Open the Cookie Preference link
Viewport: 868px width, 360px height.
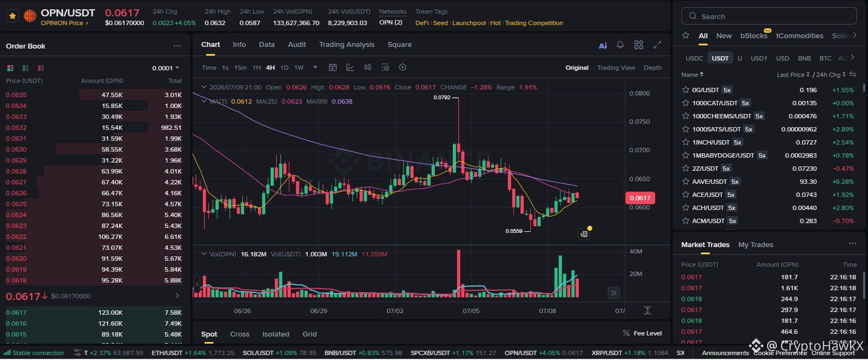(x=780, y=353)
